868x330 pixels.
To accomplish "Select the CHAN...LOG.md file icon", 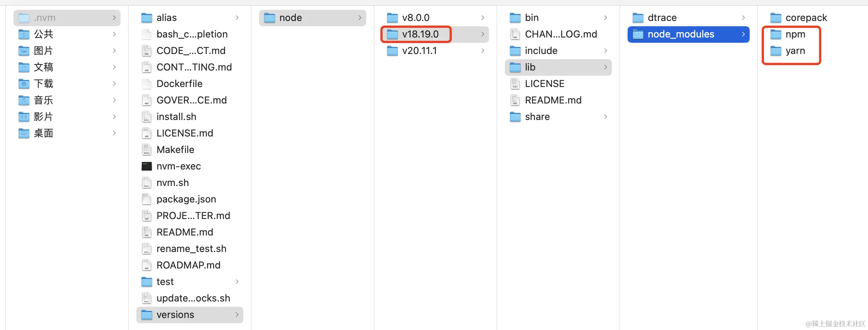I will pyautogui.click(x=515, y=34).
